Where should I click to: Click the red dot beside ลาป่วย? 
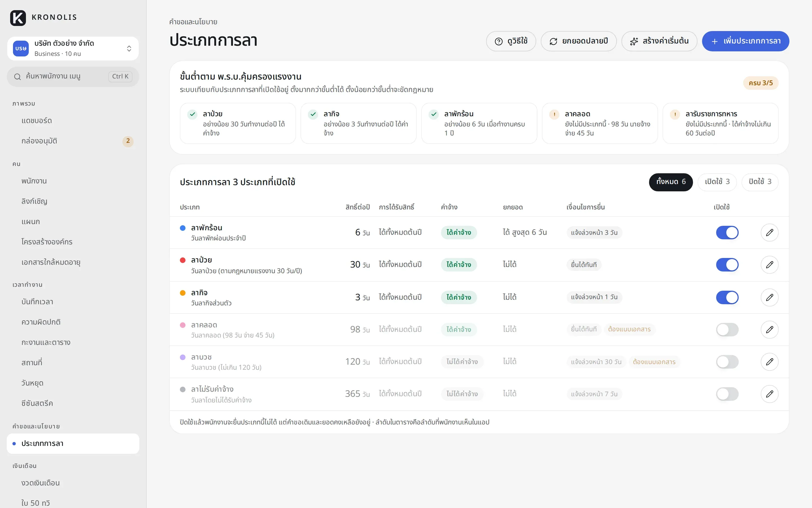coord(183,260)
